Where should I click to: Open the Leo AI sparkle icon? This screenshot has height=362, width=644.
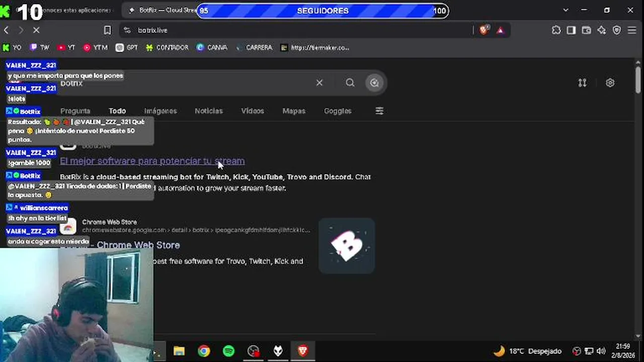click(601, 30)
